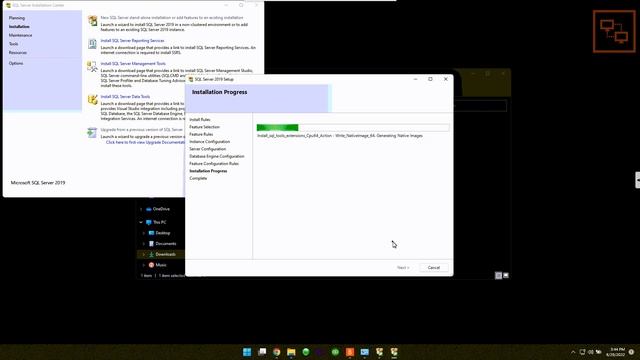Click Install SQL Server Reporting Services link
Viewport: 640px width, 360px height.
point(132,40)
